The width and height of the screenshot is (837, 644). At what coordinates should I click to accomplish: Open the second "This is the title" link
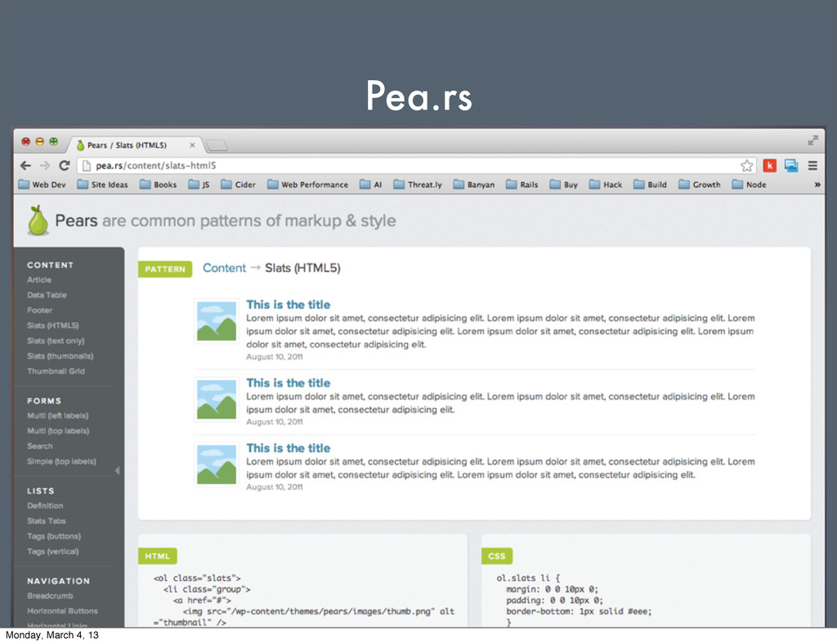click(x=289, y=383)
